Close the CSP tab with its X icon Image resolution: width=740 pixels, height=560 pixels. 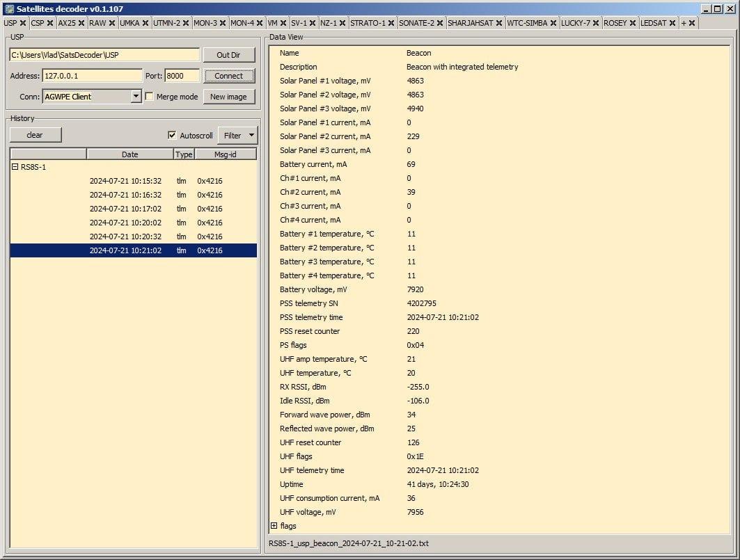50,23
